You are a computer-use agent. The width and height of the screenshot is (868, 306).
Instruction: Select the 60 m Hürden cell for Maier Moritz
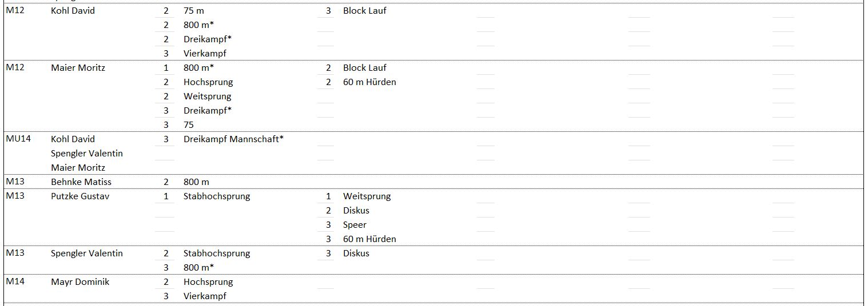pos(369,82)
